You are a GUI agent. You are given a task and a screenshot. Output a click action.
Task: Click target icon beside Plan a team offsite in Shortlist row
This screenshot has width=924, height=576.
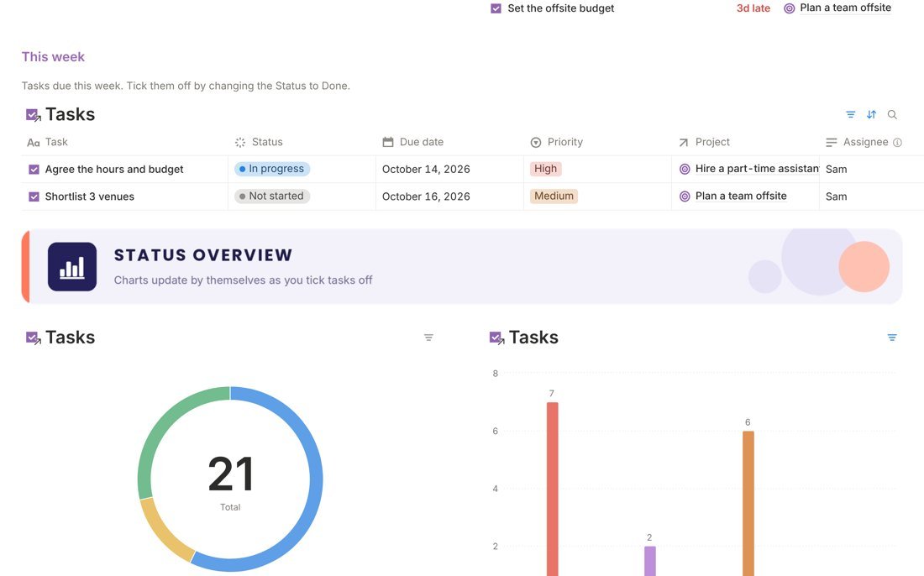click(x=685, y=196)
